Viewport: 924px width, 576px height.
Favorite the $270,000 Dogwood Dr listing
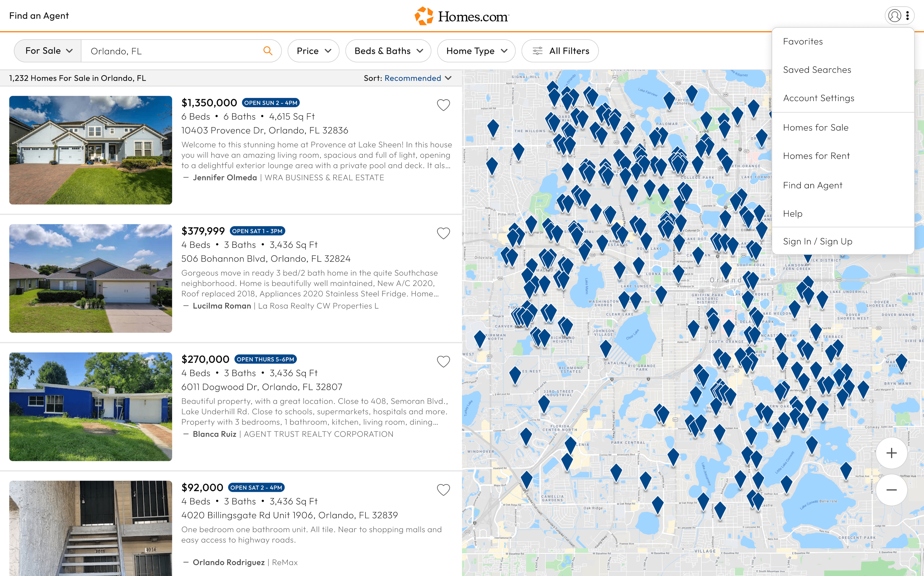point(444,362)
